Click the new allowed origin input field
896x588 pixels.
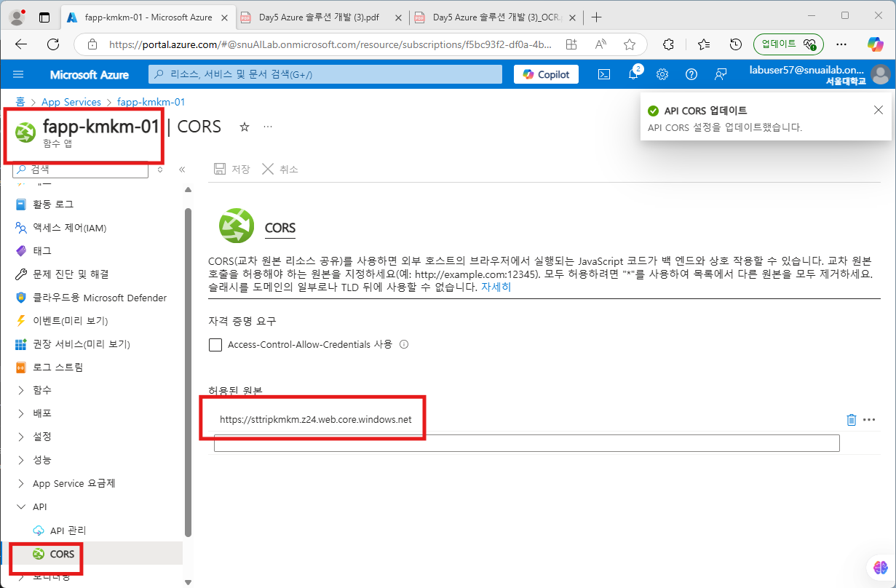pos(526,443)
